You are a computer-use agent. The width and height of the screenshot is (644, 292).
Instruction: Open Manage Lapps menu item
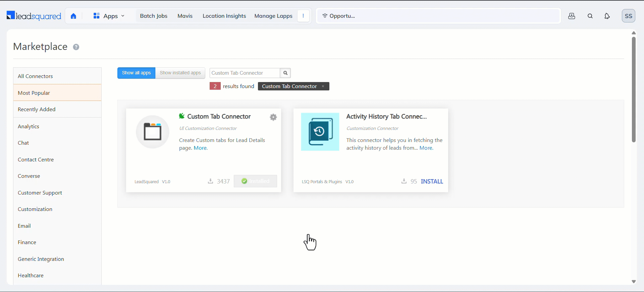click(x=273, y=16)
